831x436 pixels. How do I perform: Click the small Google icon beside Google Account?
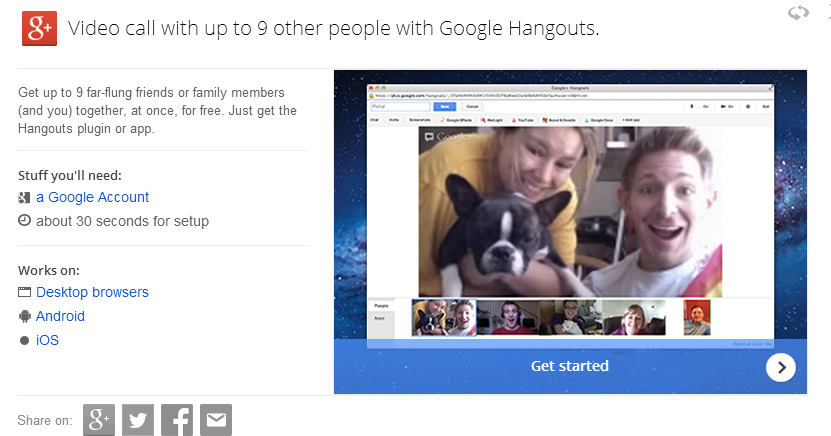coord(24,198)
